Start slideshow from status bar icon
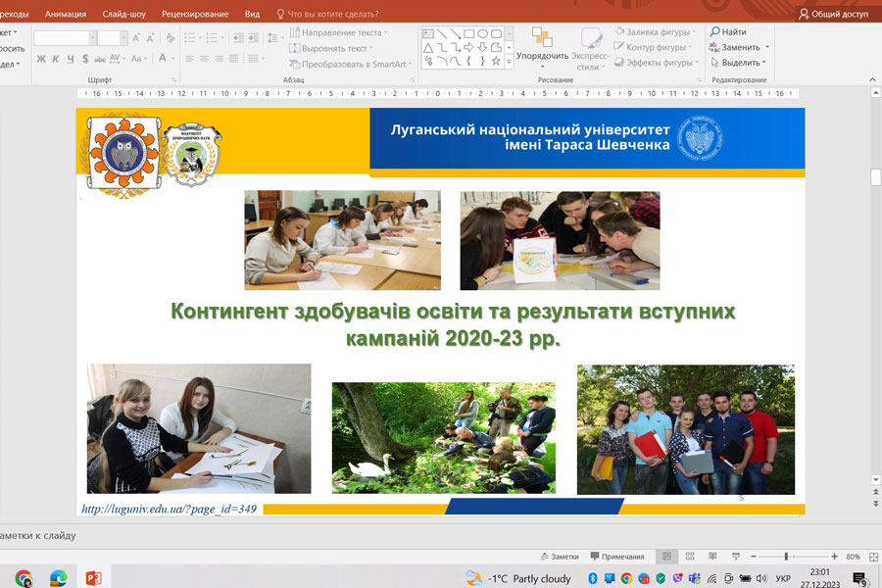The height and width of the screenshot is (588, 882). pyautogui.click(x=735, y=557)
